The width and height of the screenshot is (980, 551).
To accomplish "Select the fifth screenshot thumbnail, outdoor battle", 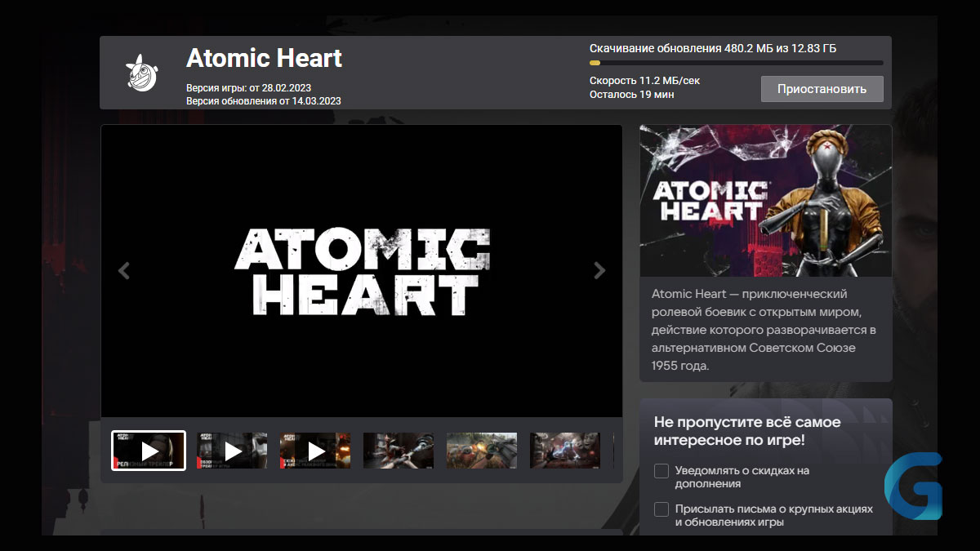I will [x=482, y=451].
